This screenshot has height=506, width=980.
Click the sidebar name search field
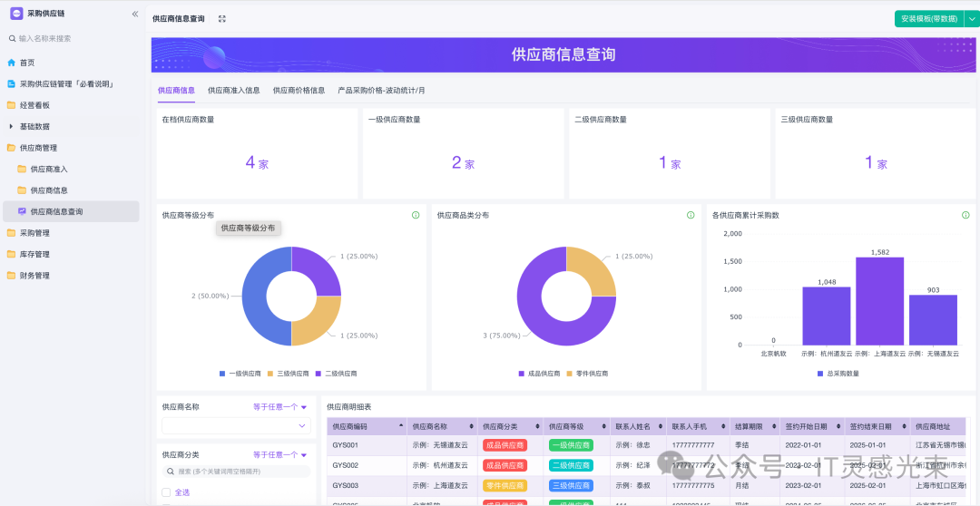pyautogui.click(x=73, y=39)
